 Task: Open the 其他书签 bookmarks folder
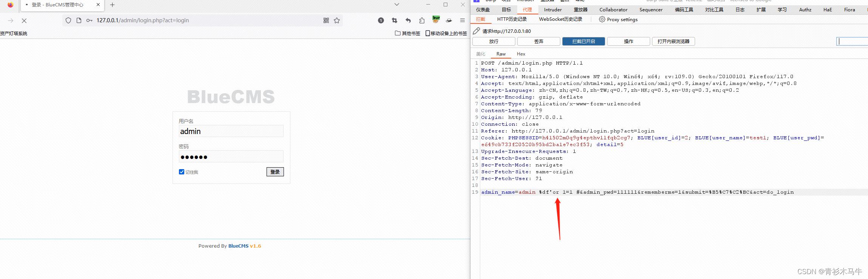[407, 33]
